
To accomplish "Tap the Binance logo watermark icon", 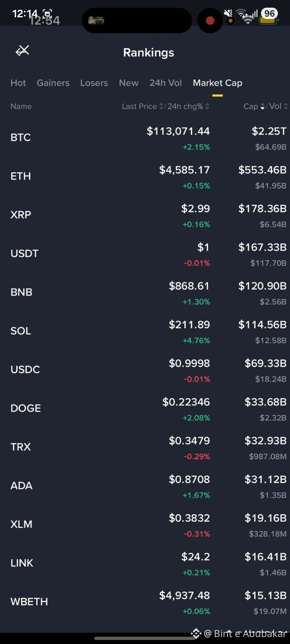I will pos(196,633).
